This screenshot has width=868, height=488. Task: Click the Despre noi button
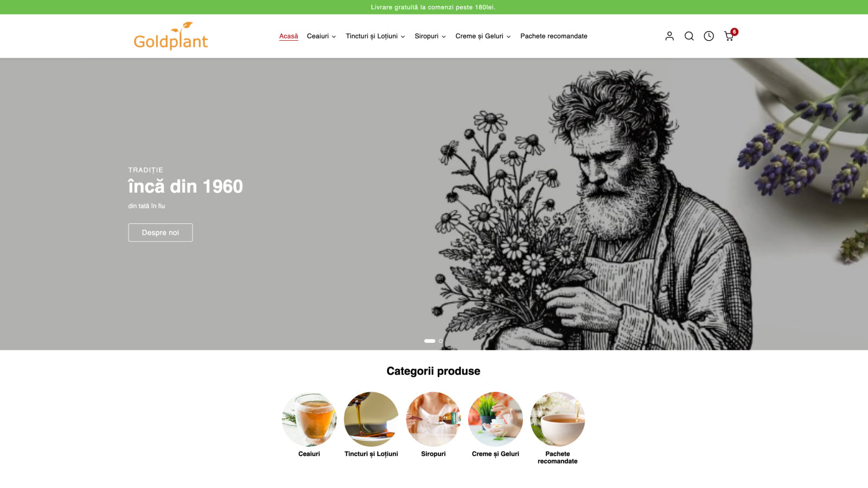[x=161, y=233]
